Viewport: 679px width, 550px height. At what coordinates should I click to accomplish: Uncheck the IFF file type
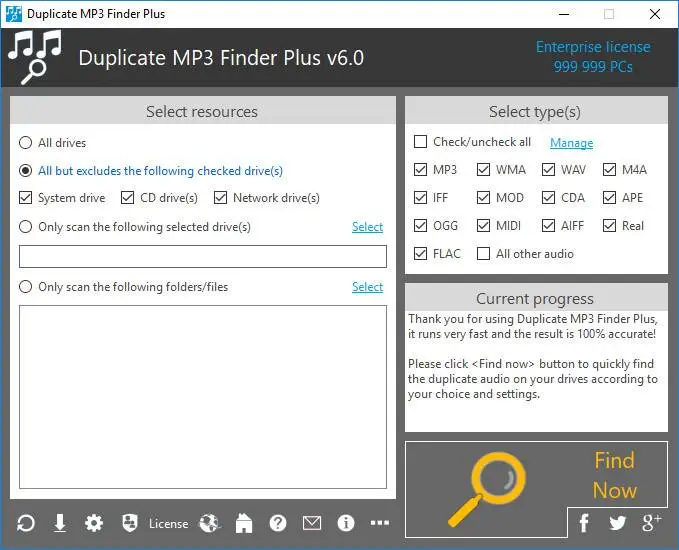[420, 197]
